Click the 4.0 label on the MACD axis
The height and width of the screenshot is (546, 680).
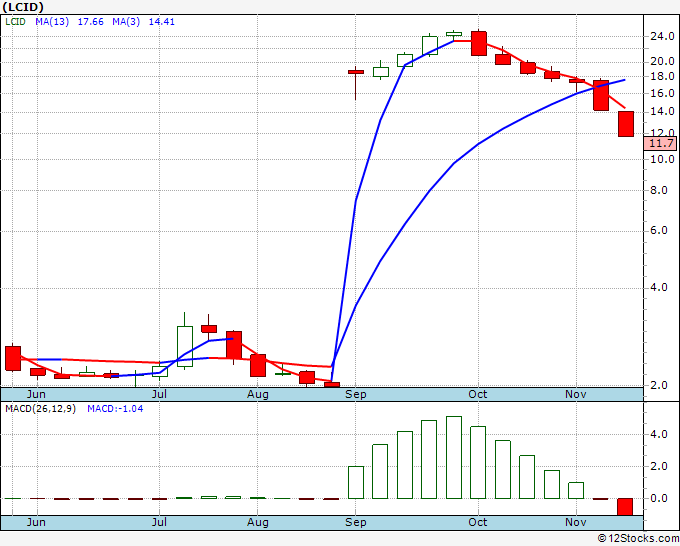coord(659,435)
